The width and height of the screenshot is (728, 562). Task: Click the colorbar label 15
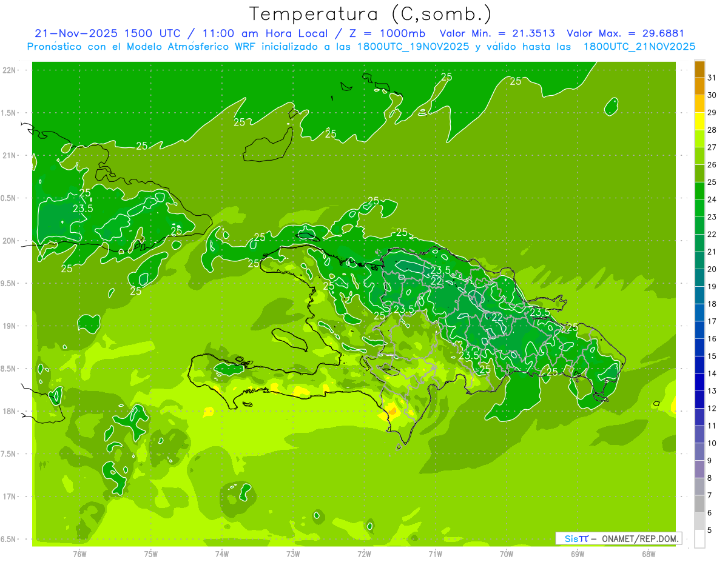pos(712,356)
